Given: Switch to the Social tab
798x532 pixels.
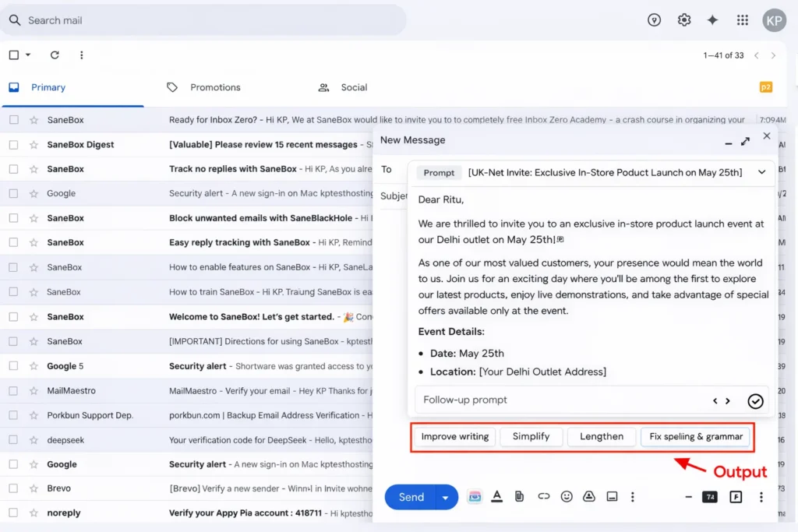Looking at the screenshot, I should 353,87.
